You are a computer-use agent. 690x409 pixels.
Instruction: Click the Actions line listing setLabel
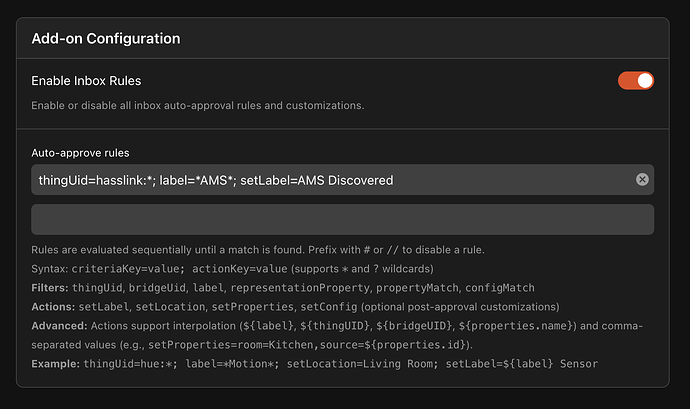(x=295, y=307)
